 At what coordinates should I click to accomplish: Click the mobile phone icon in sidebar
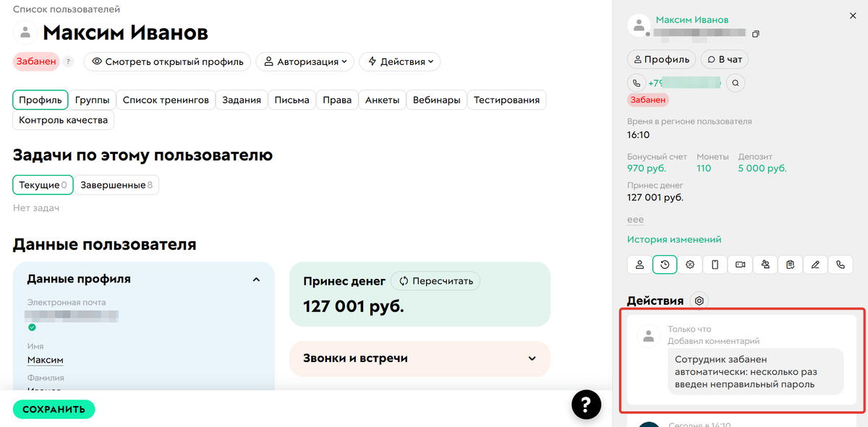715,264
